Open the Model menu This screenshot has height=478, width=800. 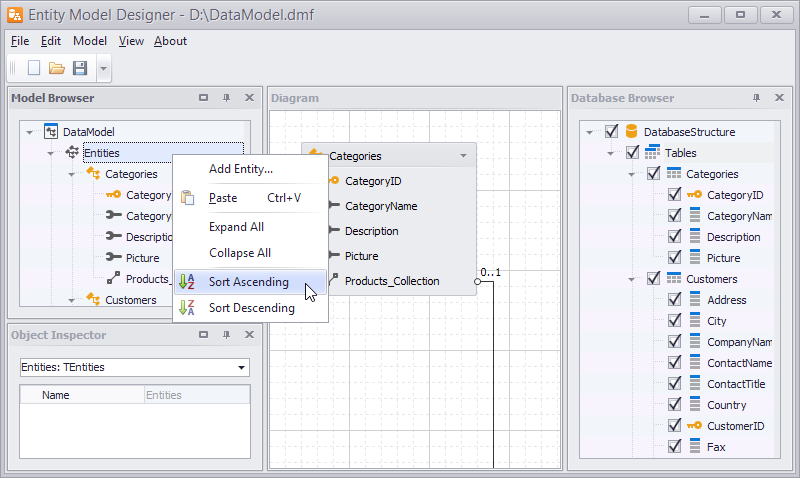[x=90, y=41]
